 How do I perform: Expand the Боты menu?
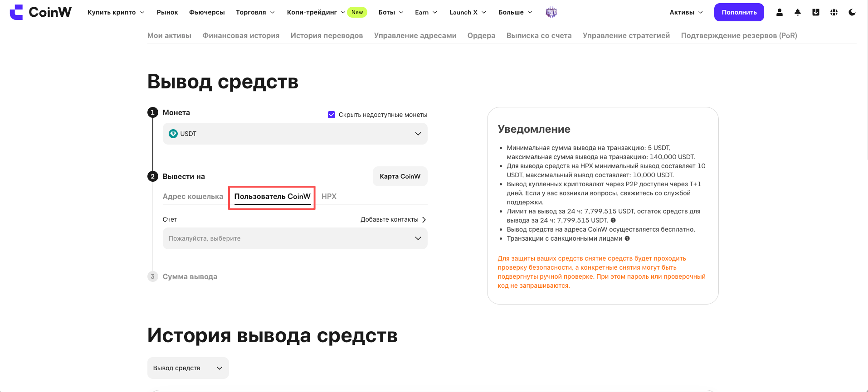[391, 12]
